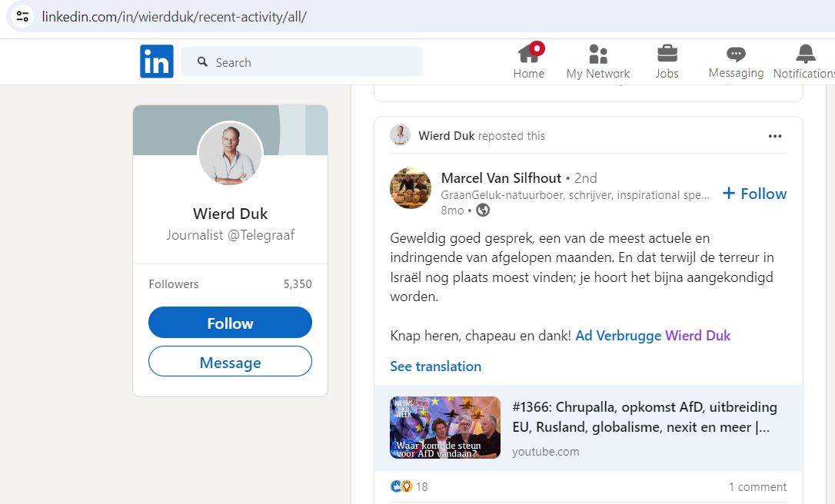Click the LinkedIn logo icon
The image size is (835, 504).
(x=157, y=61)
